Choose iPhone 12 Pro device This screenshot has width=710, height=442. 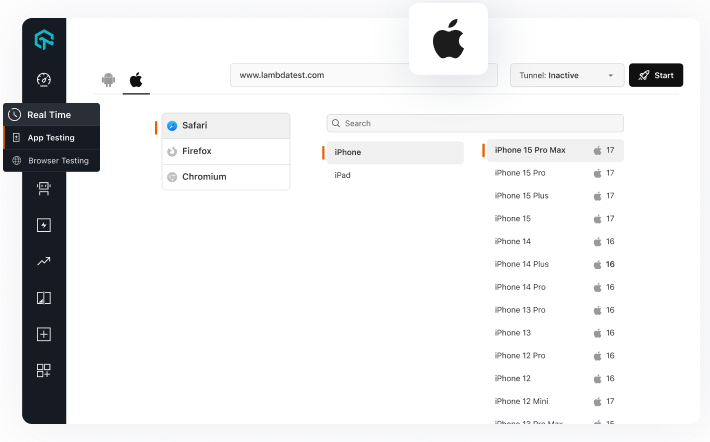pyautogui.click(x=555, y=356)
